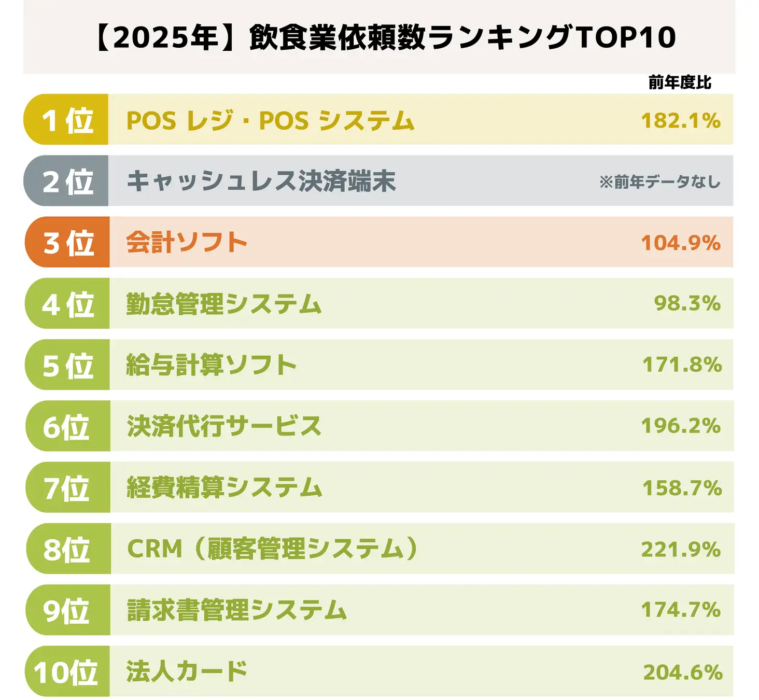759x700 pixels.
Task: Click the 3位 orange rank badge
Action: [x=67, y=242]
